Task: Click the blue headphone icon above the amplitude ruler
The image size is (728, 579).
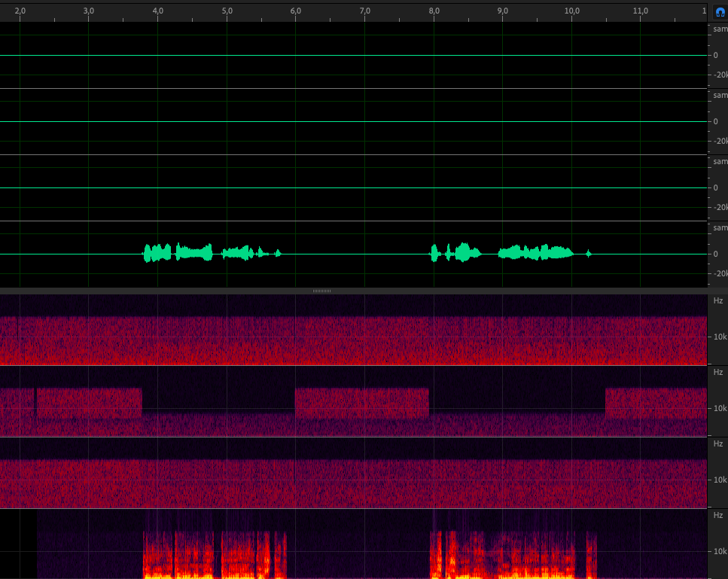Action: click(719, 11)
